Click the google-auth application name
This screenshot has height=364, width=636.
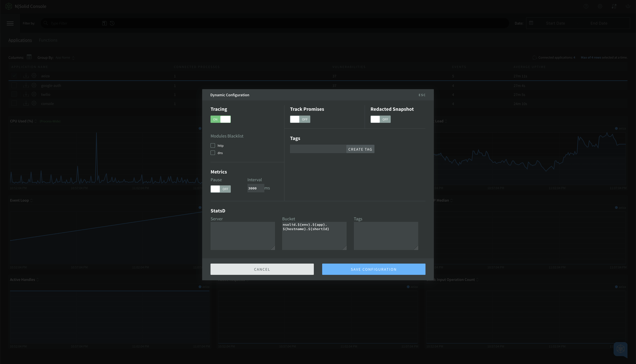[x=51, y=85]
